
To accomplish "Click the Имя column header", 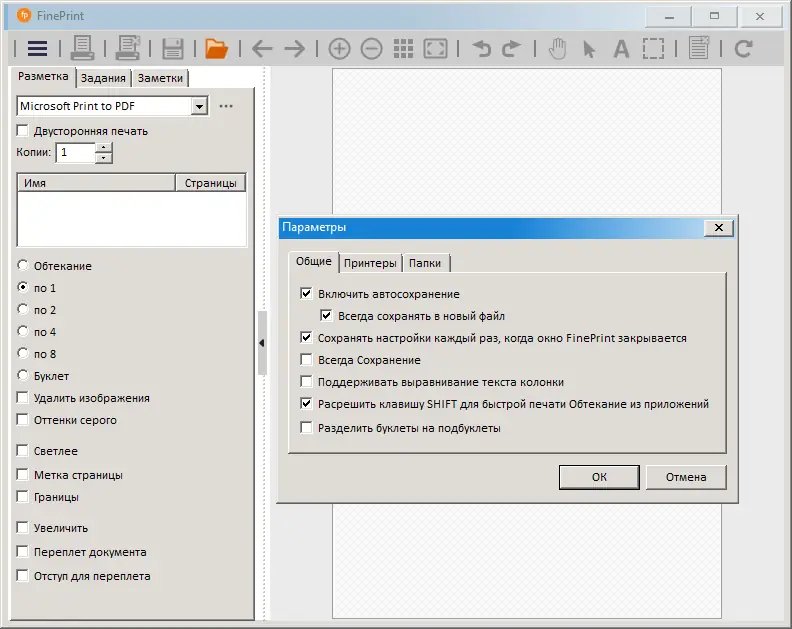I will click(x=96, y=183).
